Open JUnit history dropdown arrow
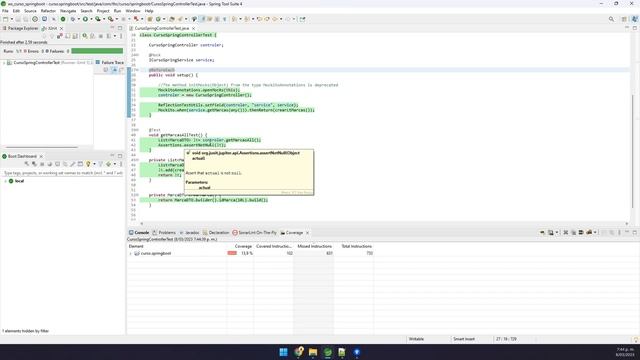 (115, 36)
